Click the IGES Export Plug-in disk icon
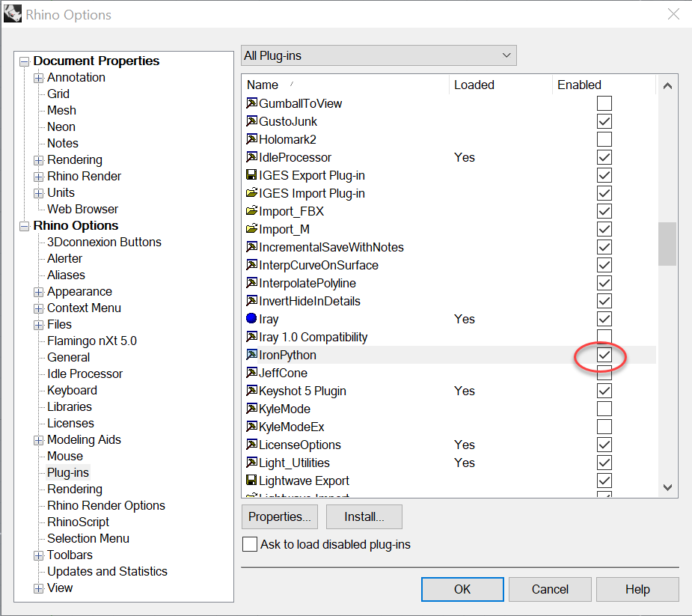This screenshot has width=692, height=616. click(x=251, y=174)
